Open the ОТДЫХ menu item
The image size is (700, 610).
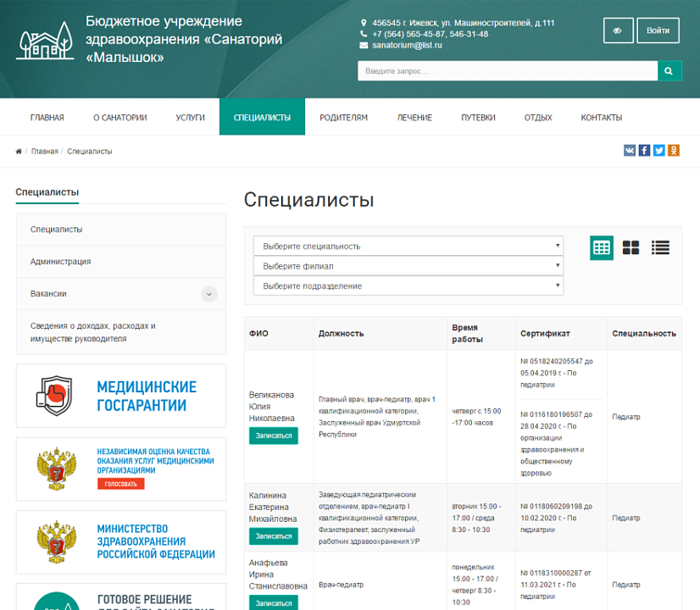click(538, 118)
